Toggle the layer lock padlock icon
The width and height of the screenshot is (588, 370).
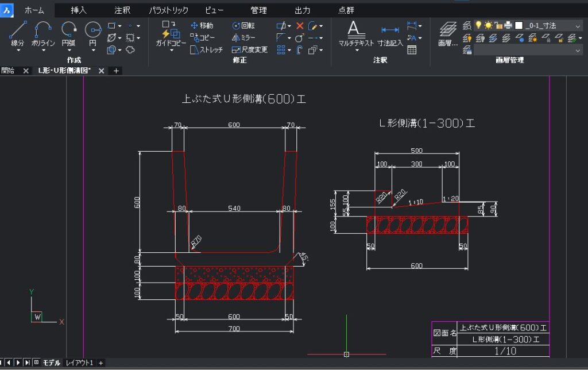point(498,25)
